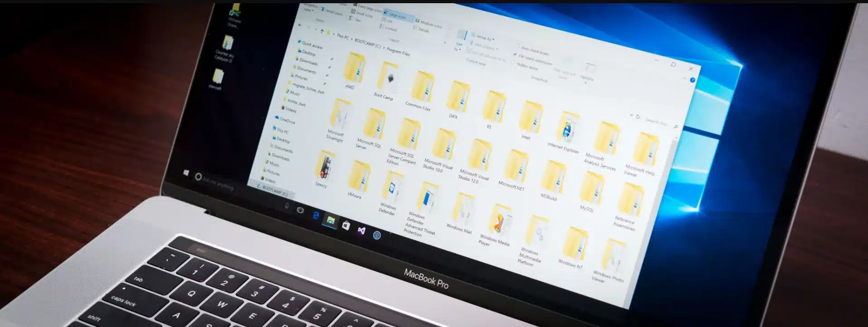Select OneDrive in the navigation pane
The image size is (868, 327).
(x=287, y=120)
